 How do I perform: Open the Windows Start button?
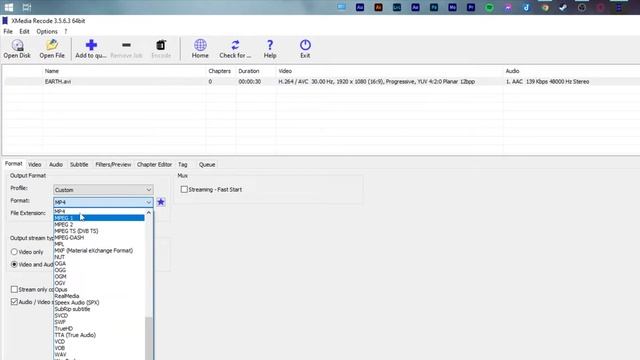(x=9, y=7)
